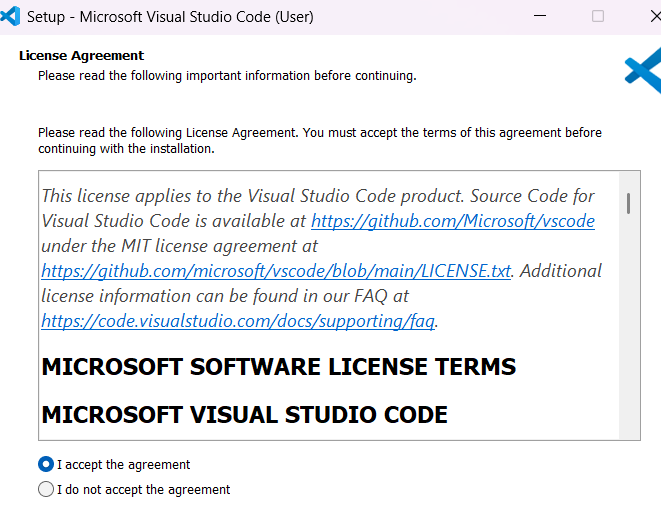
Task: Minimize the Setup window
Action: 540,16
